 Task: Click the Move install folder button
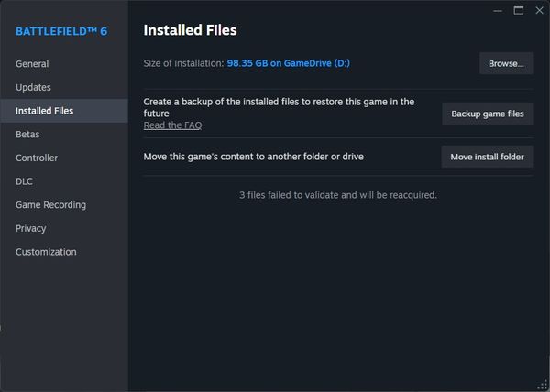(x=487, y=158)
